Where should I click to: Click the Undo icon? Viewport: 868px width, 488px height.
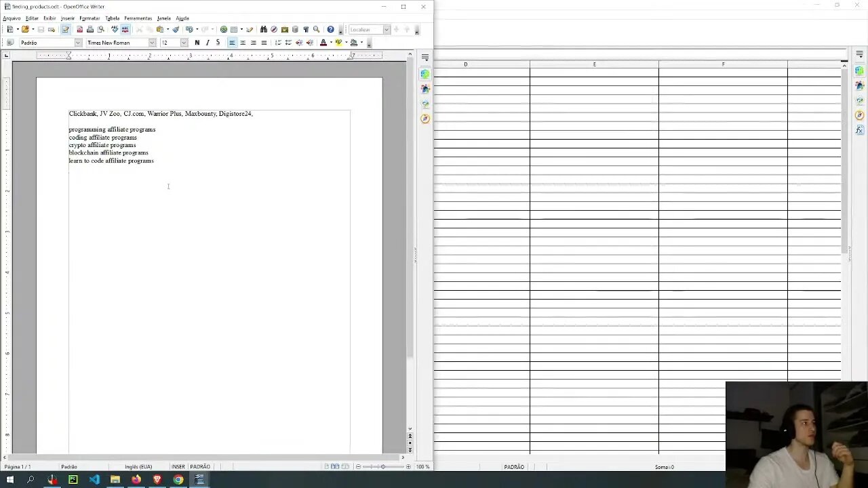(189, 29)
